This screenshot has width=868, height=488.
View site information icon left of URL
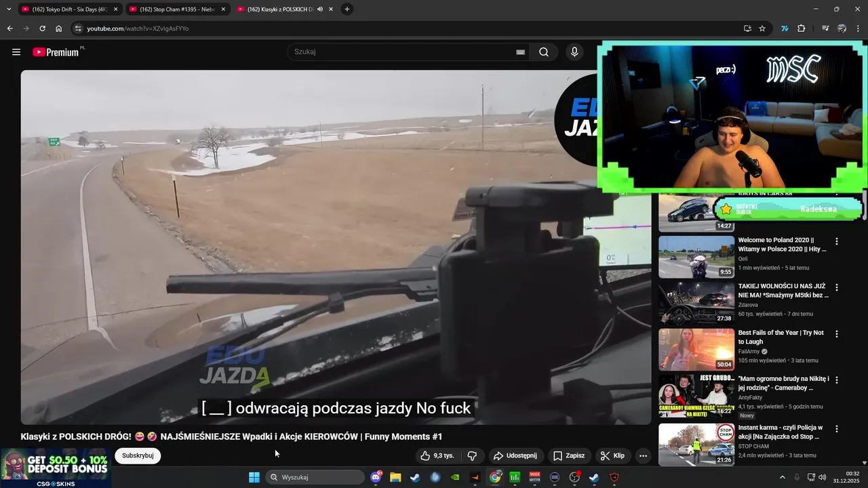click(x=78, y=28)
